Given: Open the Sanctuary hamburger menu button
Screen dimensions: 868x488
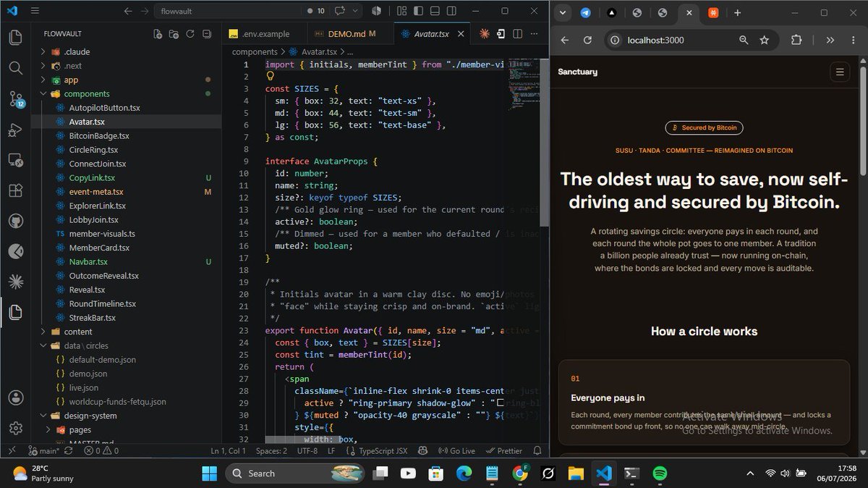Looking at the screenshot, I should coord(839,72).
